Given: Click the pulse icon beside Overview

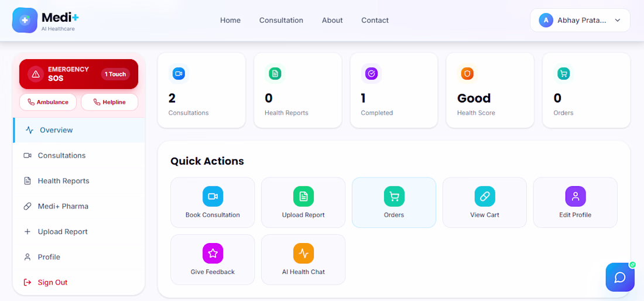Looking at the screenshot, I should [x=30, y=130].
